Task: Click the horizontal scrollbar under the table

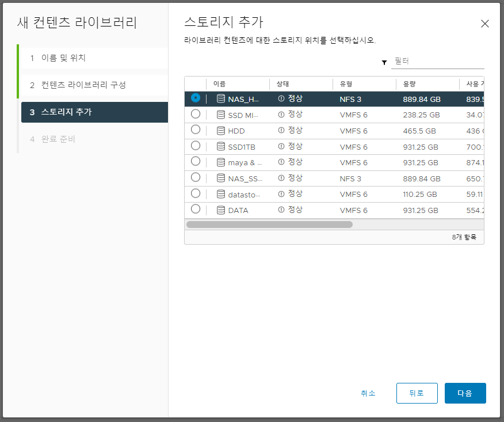Action: click(269, 225)
